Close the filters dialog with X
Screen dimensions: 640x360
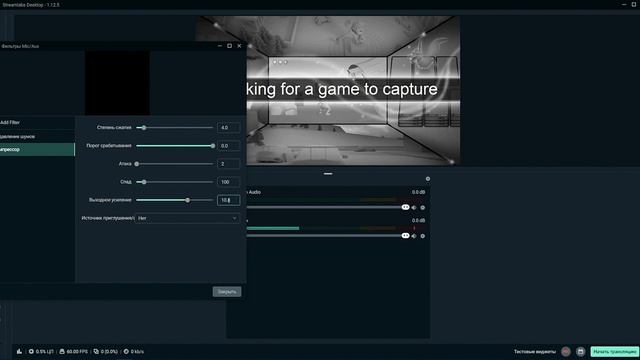click(x=239, y=46)
